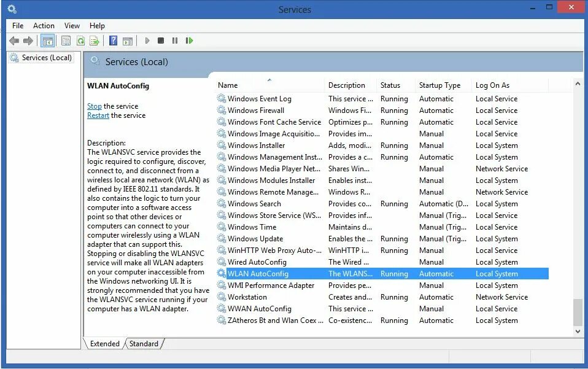588x369 pixels.
Task: Navigate forward using the forward arrow
Action: click(27, 40)
